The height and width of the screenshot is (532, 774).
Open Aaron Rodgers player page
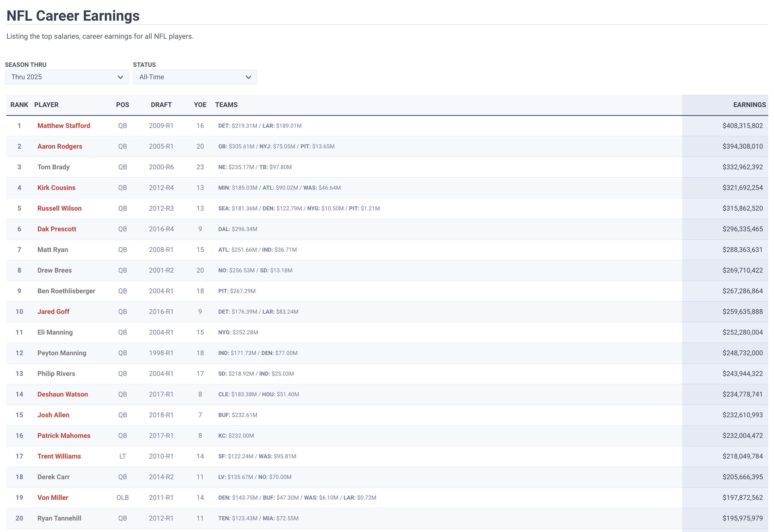click(60, 146)
